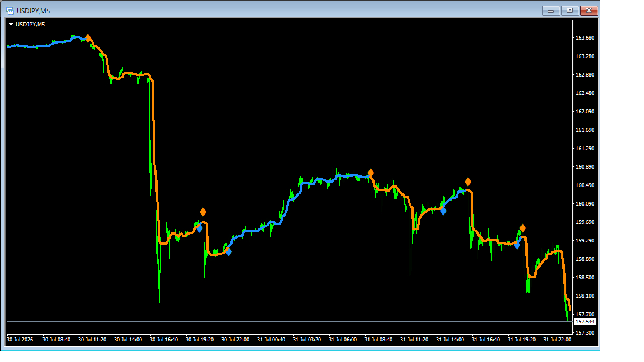Maximize the USDJPY,M5 chart window

pos(570,11)
